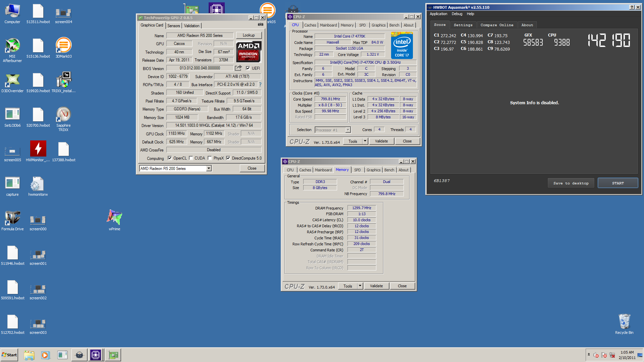Open Windows Explorer from taskbar
This screenshot has height=362, width=644.
pos(29,355)
